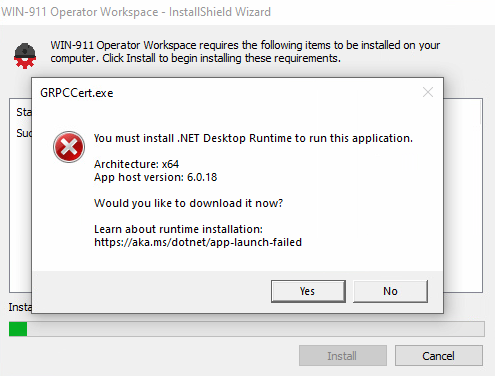Click the 'You must install .NET Desktop Runtime' message
This screenshot has width=495, height=376.
point(253,138)
